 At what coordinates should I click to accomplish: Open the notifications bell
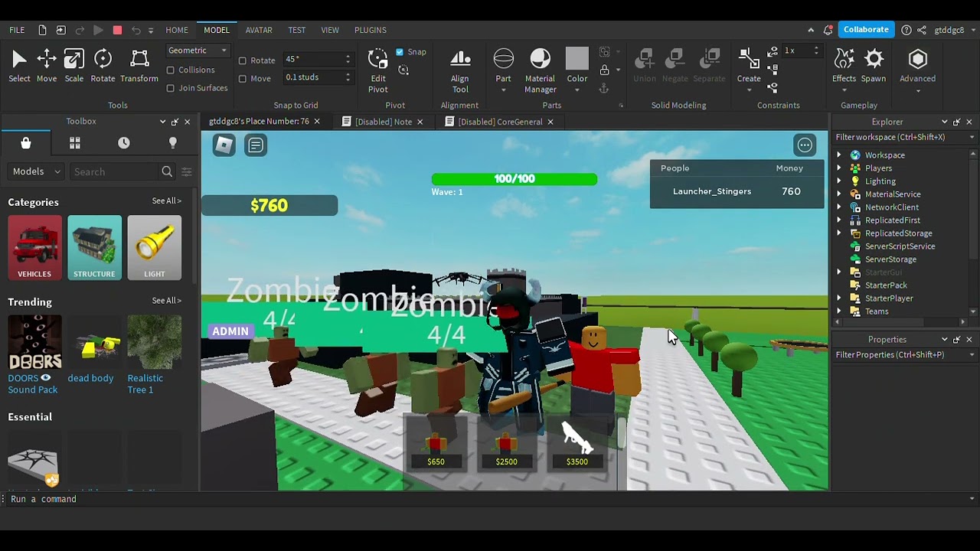828,30
